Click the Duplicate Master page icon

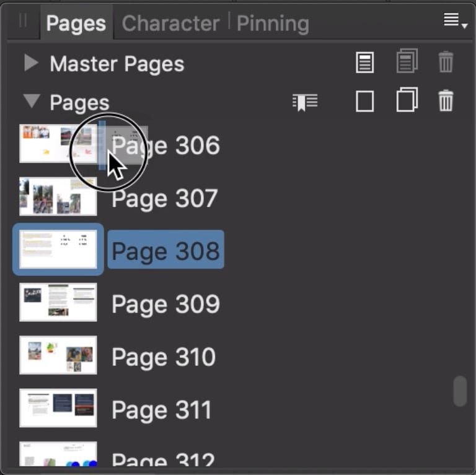[x=407, y=61]
